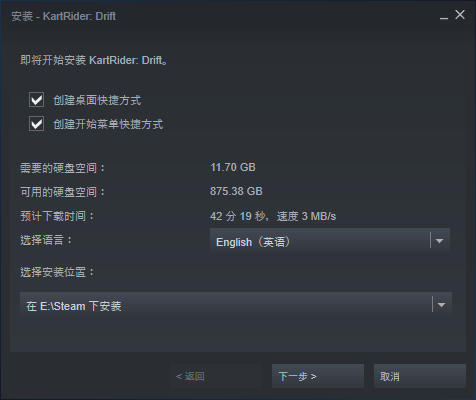Click the dialog title 安装 - KartRider: Drift
Screen dimensions: 476x400
point(64,16)
